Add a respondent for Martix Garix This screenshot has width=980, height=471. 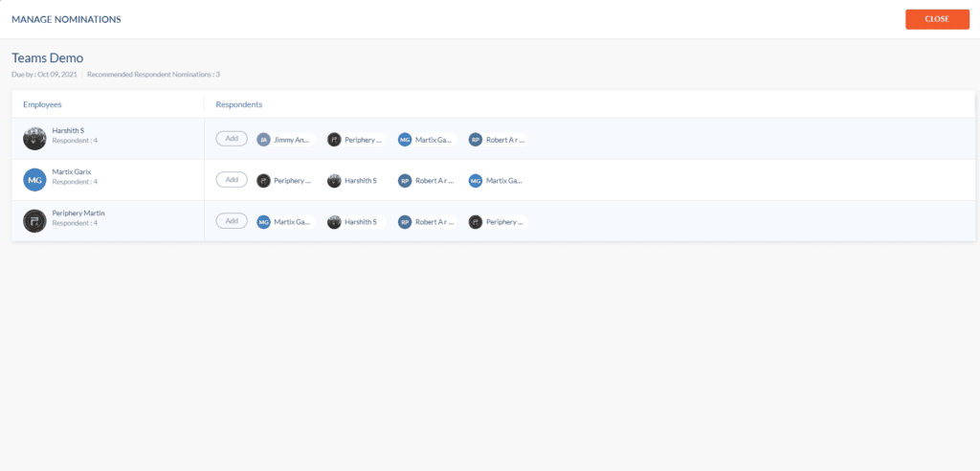click(232, 180)
